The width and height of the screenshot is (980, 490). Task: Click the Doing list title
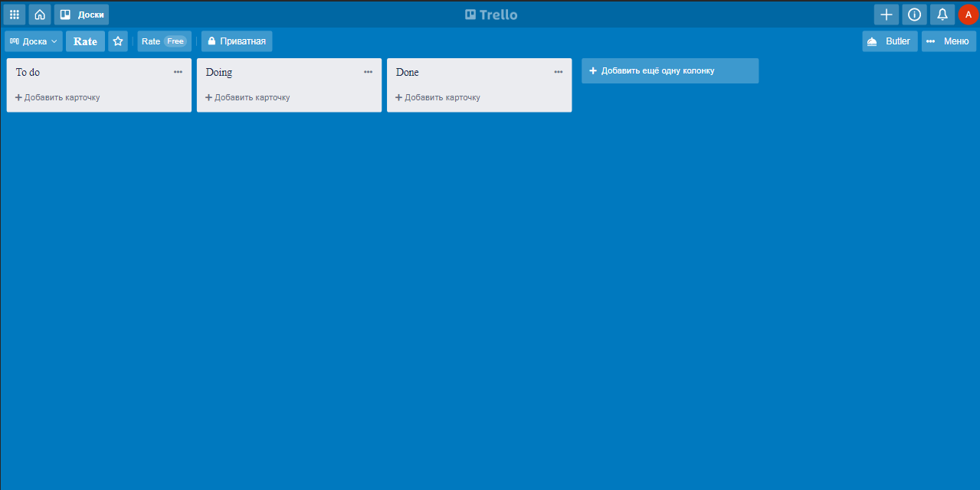click(x=219, y=72)
